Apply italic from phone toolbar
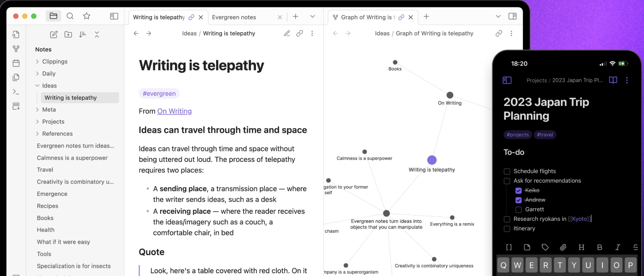 click(617, 247)
